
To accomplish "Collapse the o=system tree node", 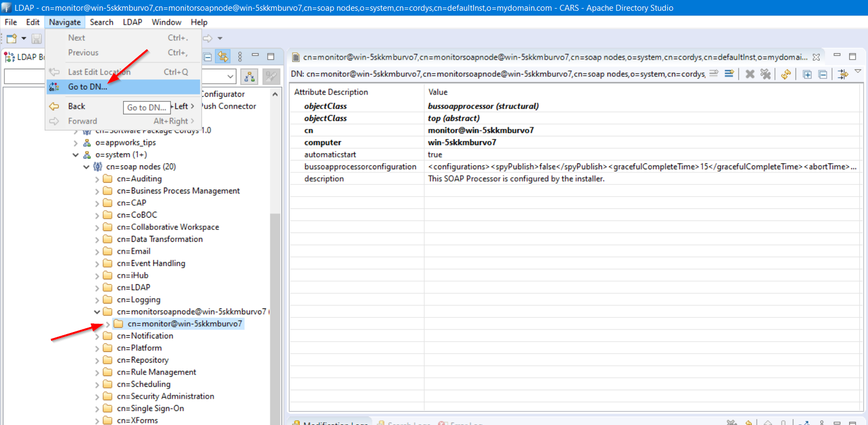I will click(x=75, y=155).
